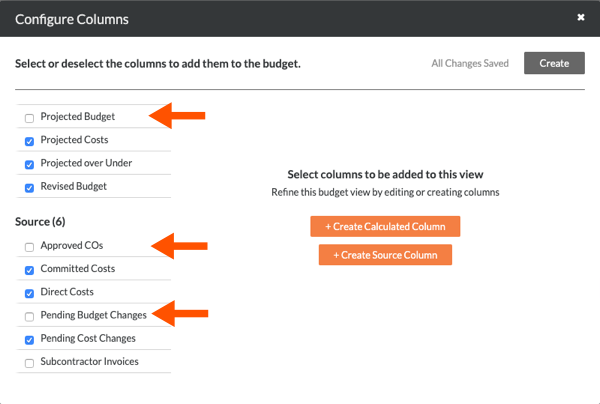Disable the Revised Budget checkbox
This screenshot has width=600, height=404.
click(x=29, y=187)
